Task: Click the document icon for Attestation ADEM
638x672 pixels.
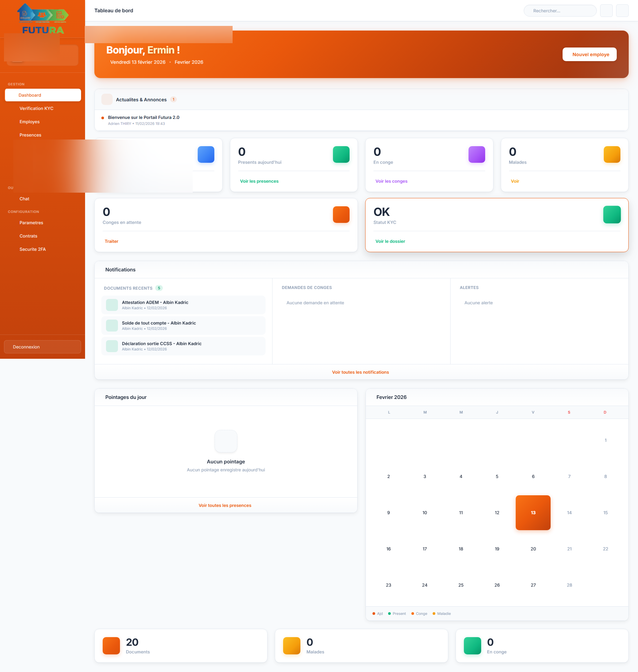Action: 112,305
